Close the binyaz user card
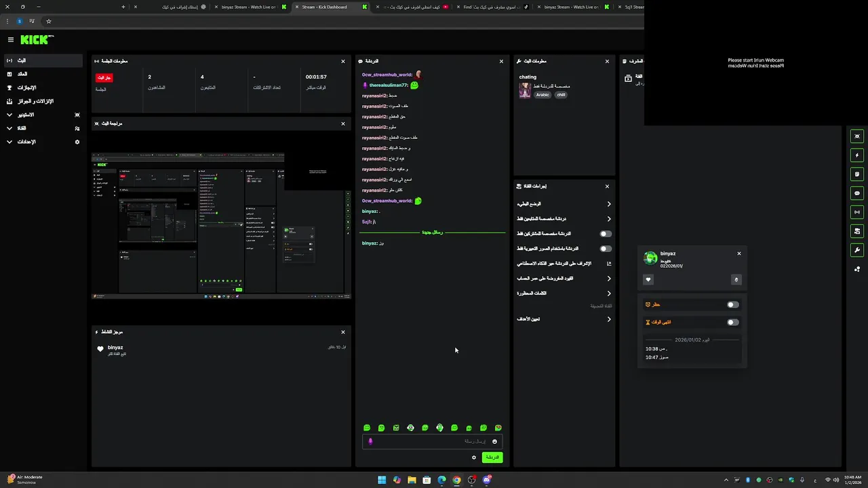This screenshot has height=488, width=868. (739, 253)
